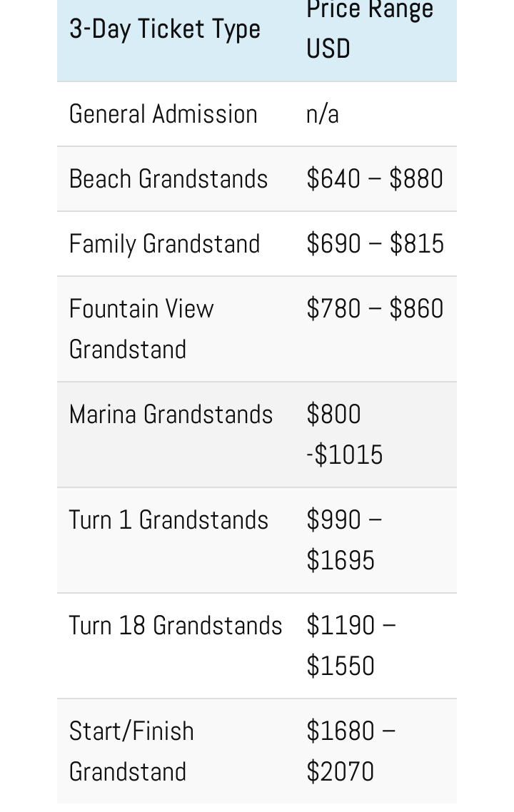Click the 3-Day Ticket Type column header

pos(165,29)
